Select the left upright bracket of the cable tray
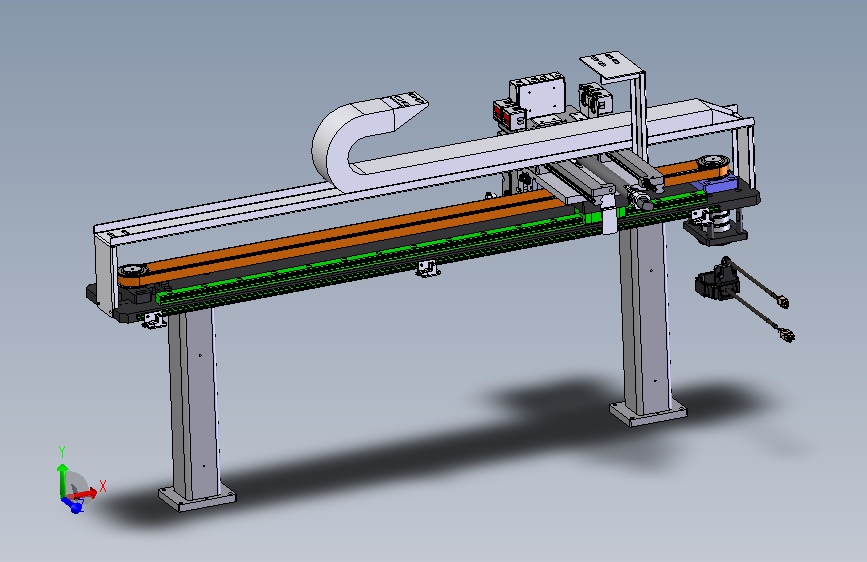The width and height of the screenshot is (867, 562). [x=105, y=272]
